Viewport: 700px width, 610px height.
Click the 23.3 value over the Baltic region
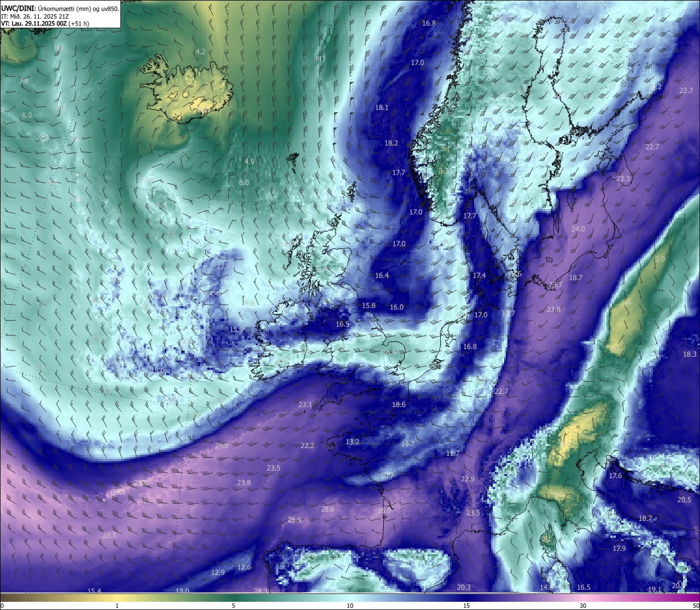[x=623, y=178]
